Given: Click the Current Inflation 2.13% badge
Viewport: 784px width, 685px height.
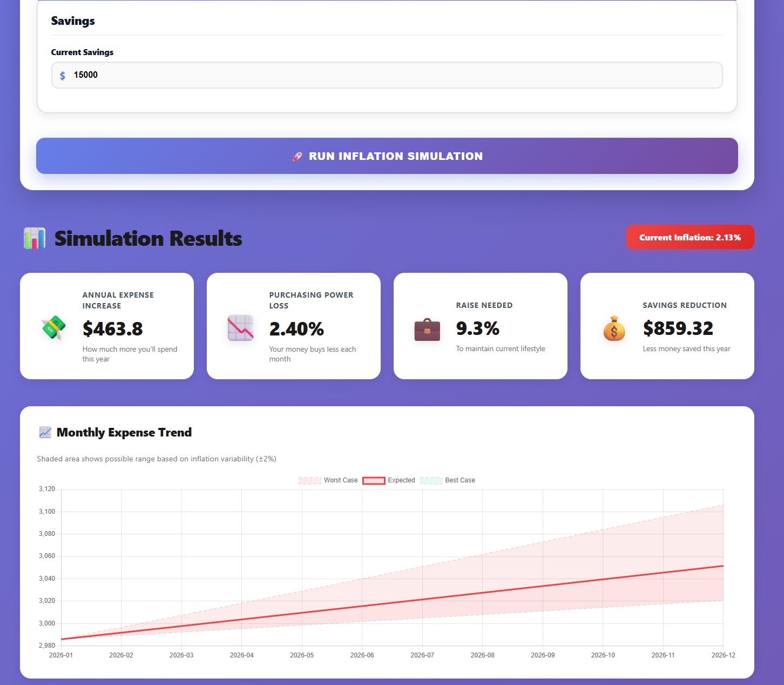Looking at the screenshot, I should click(690, 237).
